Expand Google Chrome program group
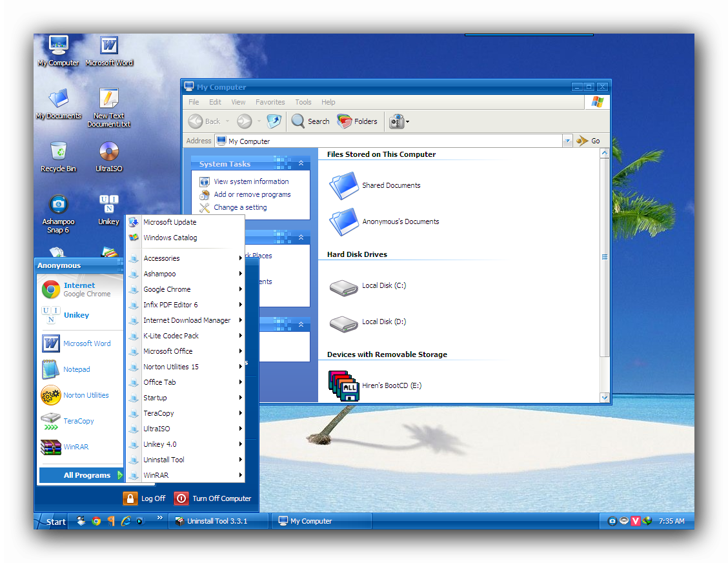 coord(186,289)
